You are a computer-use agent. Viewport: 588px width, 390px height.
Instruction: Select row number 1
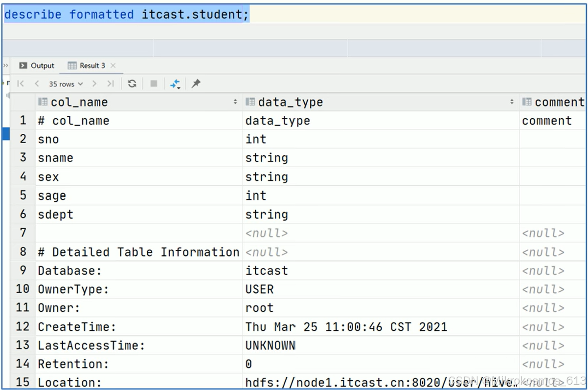coord(23,120)
